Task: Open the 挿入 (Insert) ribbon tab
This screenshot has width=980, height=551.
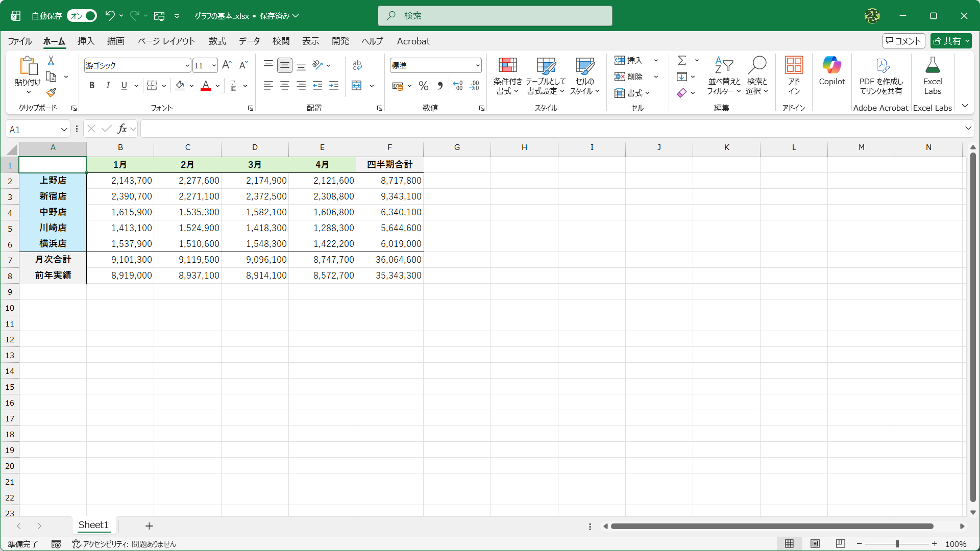Action: [86, 41]
